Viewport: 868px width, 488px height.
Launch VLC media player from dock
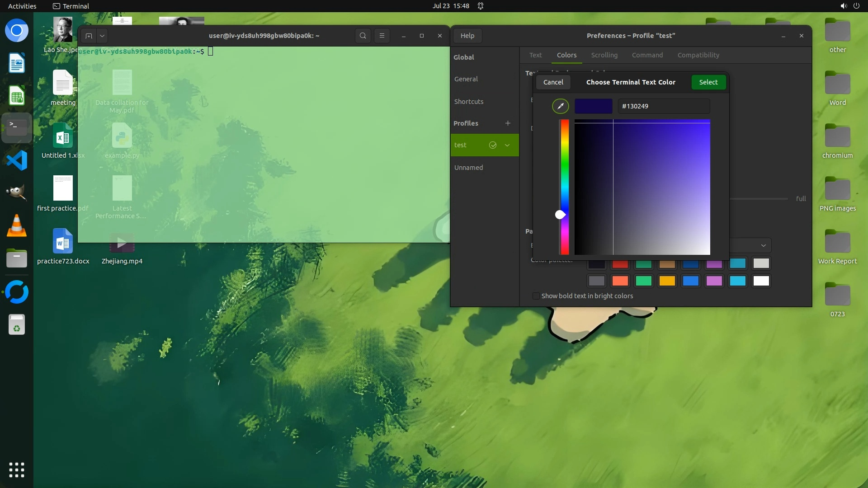pos(17,225)
